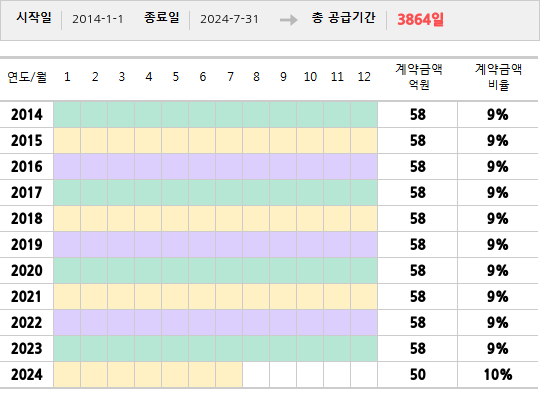
Task: Select the 2020 year row label
Action: tap(27, 271)
